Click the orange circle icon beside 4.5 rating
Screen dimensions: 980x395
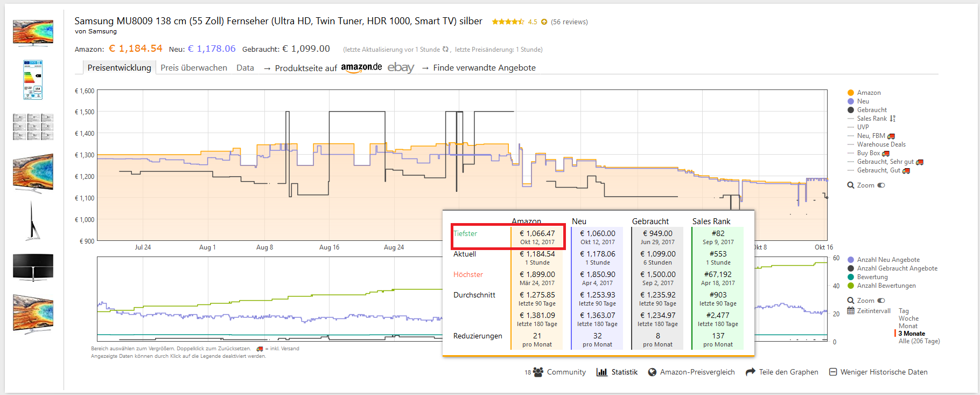544,22
